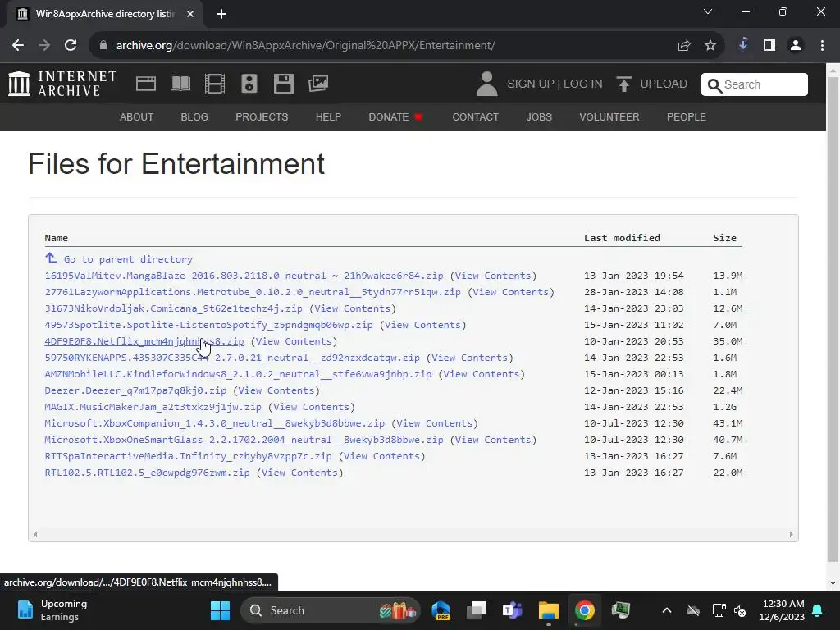Viewport: 840px width, 630px height.
Task: Open the VOLUNTEER menu item
Action: (x=609, y=116)
